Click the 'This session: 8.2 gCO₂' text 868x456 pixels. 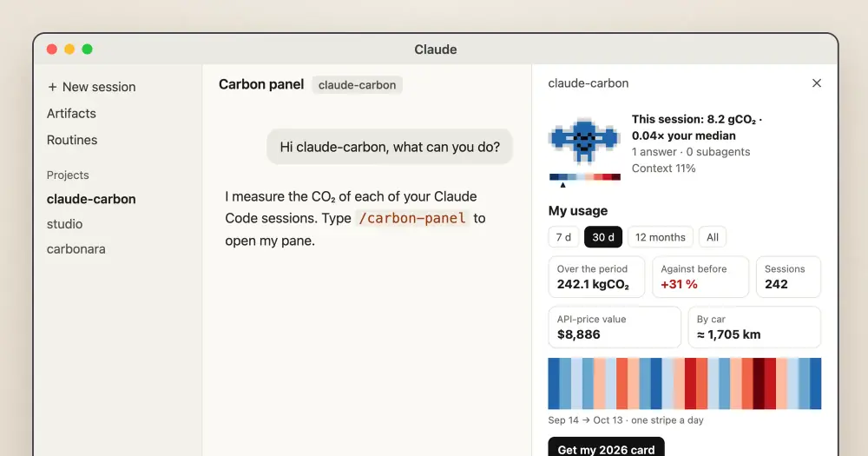coord(694,119)
